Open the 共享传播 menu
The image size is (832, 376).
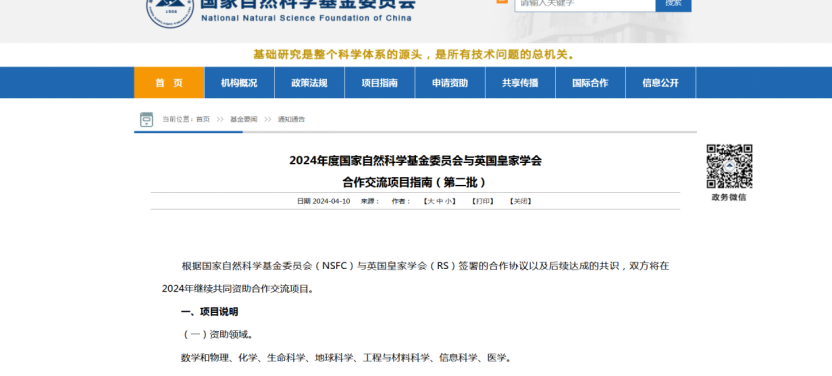pos(520,83)
